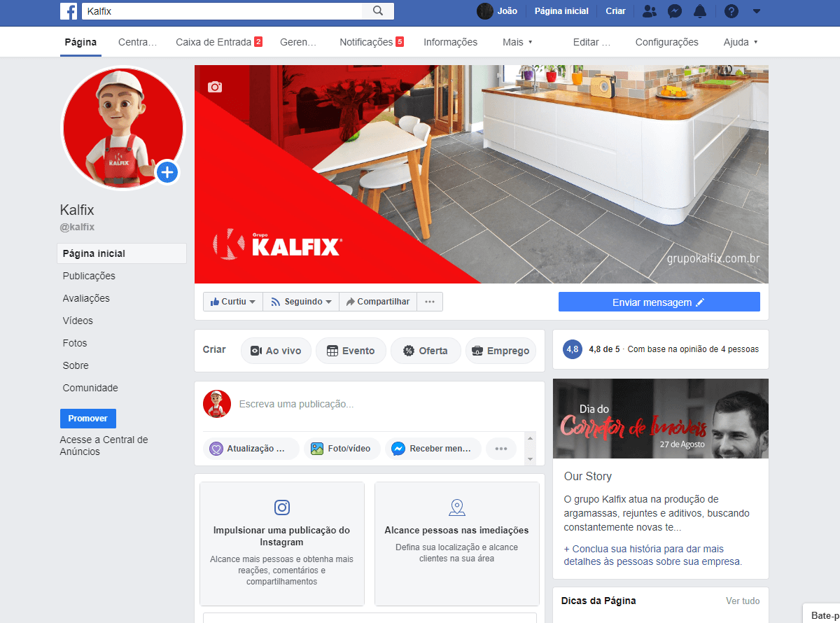Click Página inicial in top bar
840x623 pixels.
tap(561, 11)
